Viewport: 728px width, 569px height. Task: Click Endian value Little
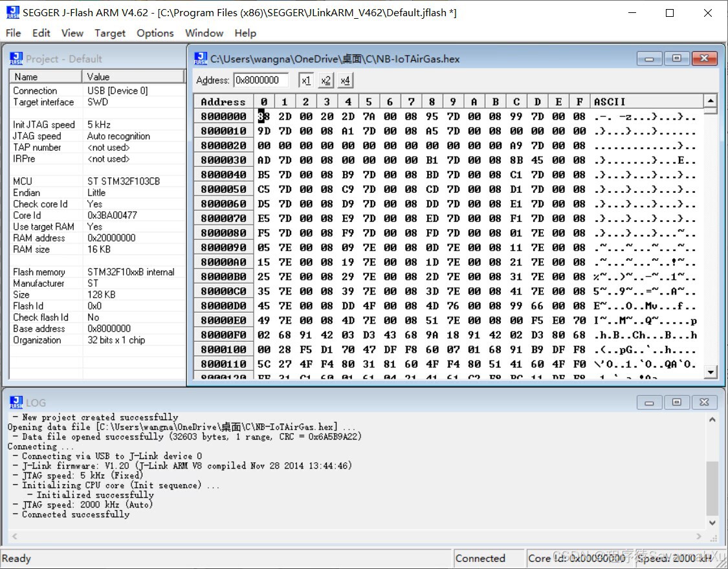click(96, 193)
